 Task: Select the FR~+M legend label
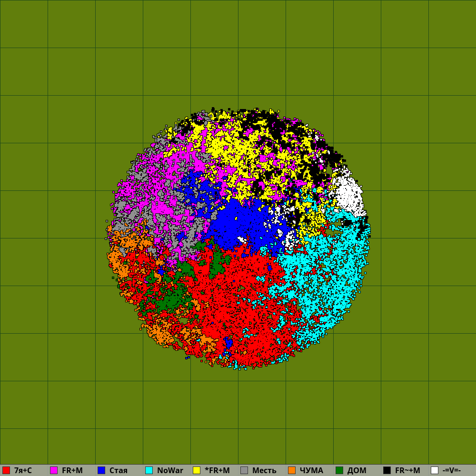point(408,471)
